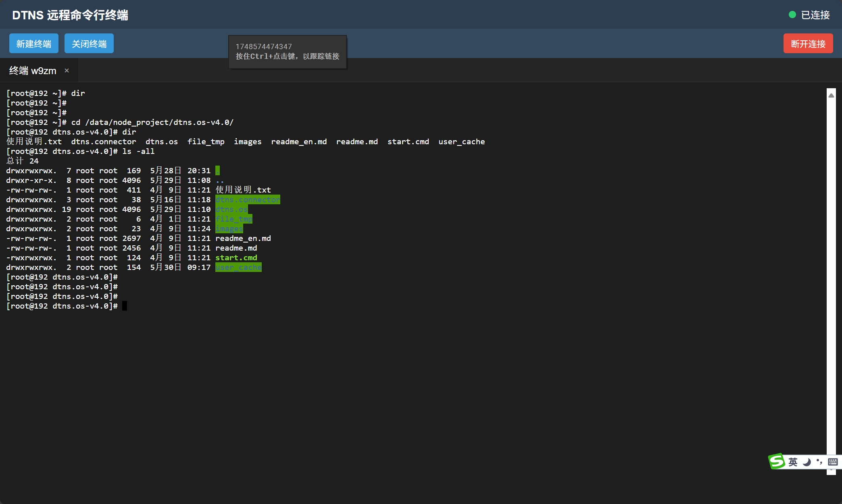The width and height of the screenshot is (842, 504).
Task: Click the highlighted file_tmp directory in the listing
Action: click(234, 219)
